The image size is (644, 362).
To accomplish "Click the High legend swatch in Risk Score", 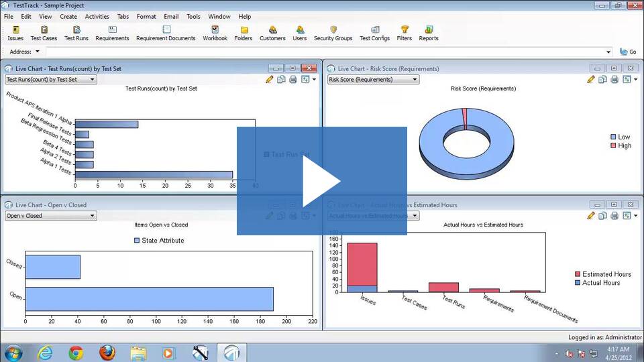I will click(613, 145).
